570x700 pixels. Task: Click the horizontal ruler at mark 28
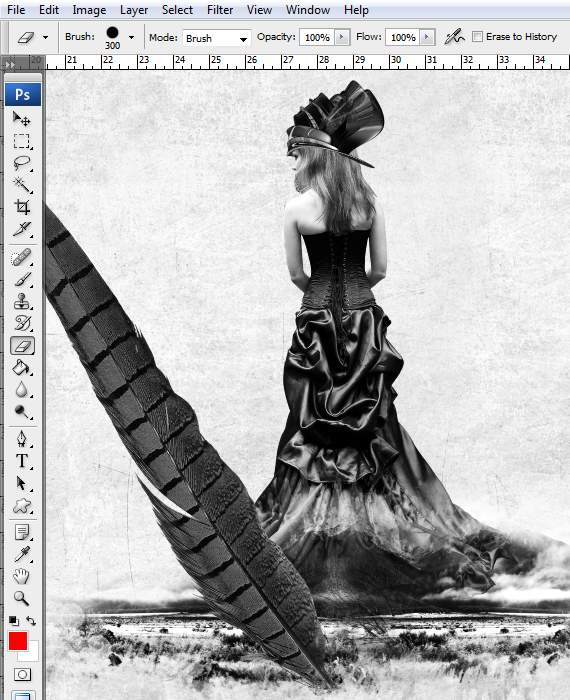tap(324, 60)
